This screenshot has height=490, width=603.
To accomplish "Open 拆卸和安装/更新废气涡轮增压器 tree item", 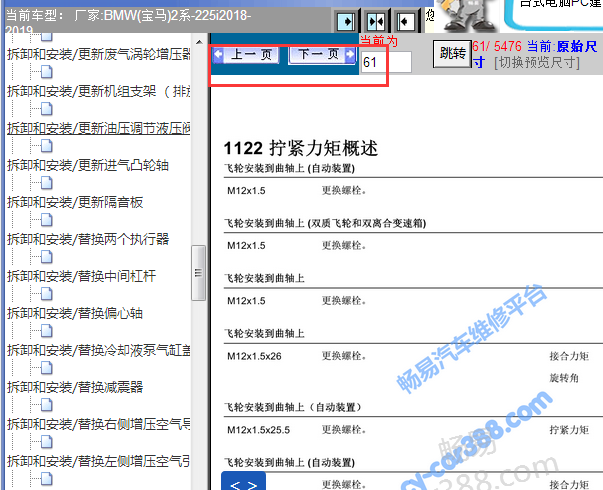I will pos(98,54).
